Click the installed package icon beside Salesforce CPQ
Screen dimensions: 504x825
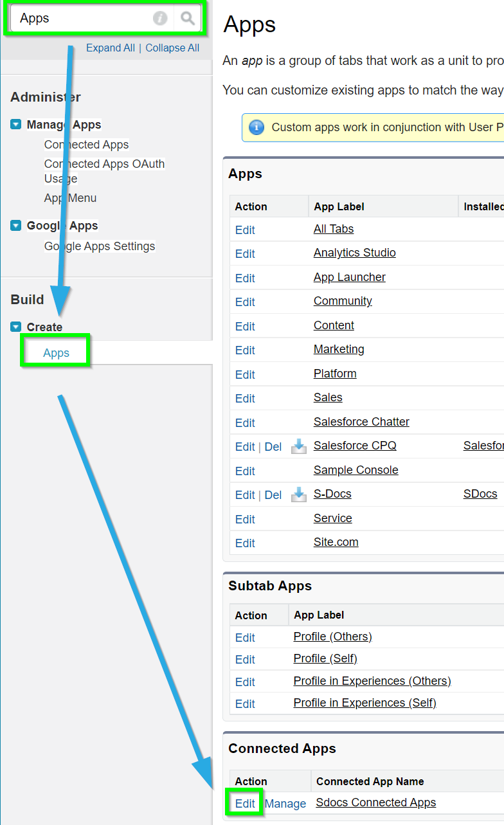tap(299, 446)
